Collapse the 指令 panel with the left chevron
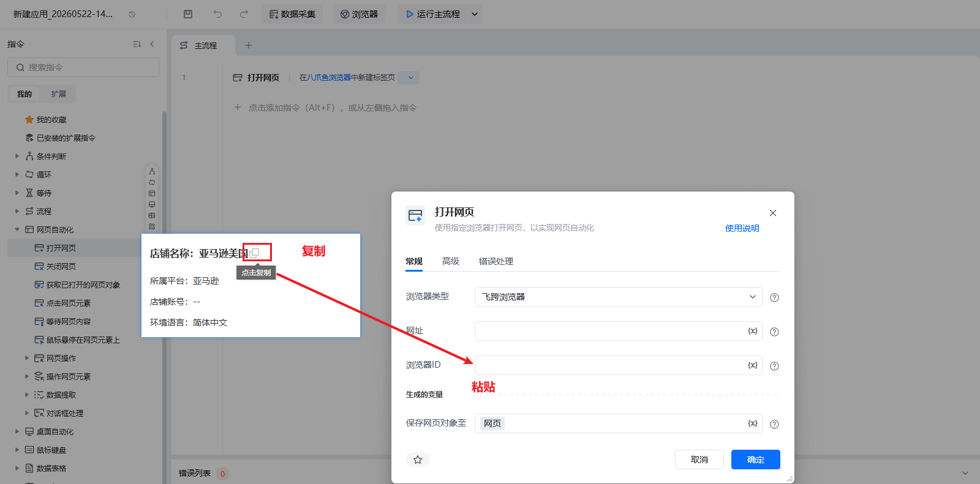Viewport: 980px width, 484px height. pos(152,44)
